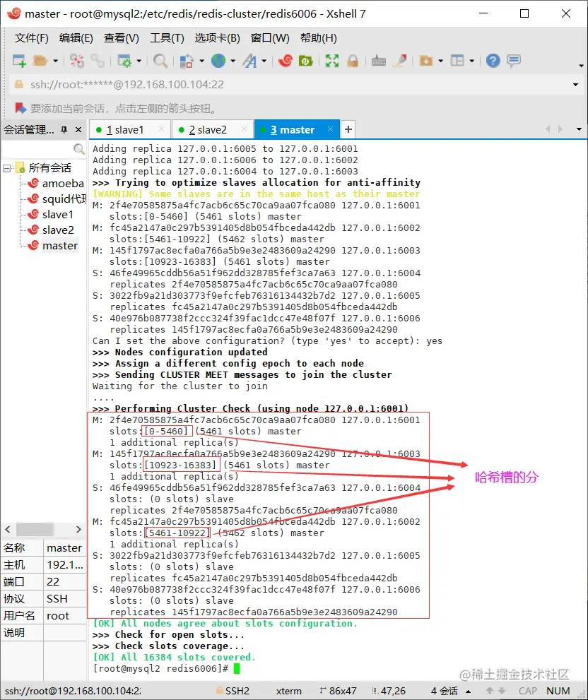Click the 4 会话 status bar arrow
This screenshot has height=700, width=588.
point(469,692)
